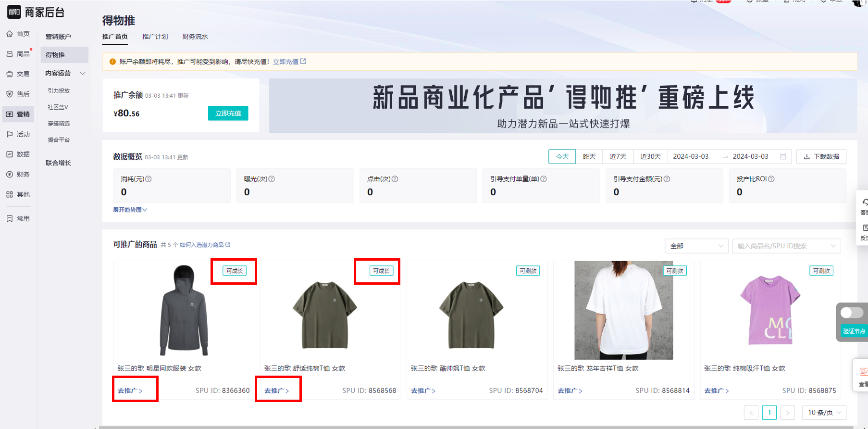Click the 得物 logo at top left
Image resolution: width=868 pixels, height=429 pixels.
(x=14, y=12)
